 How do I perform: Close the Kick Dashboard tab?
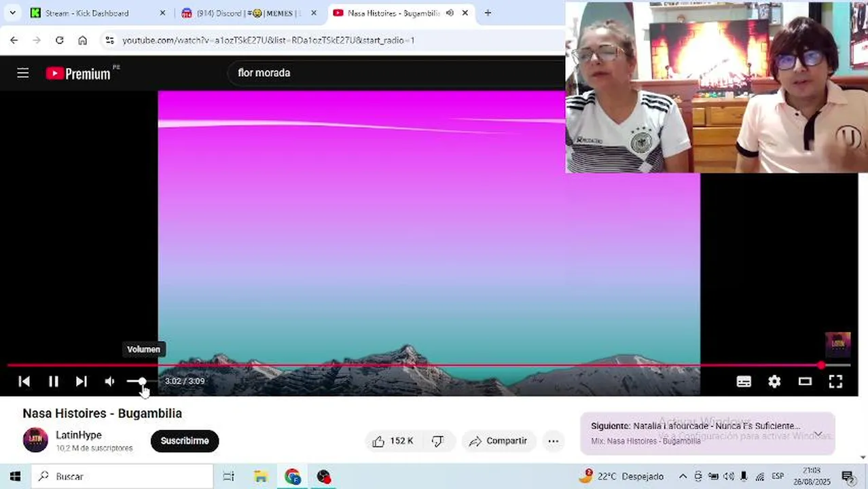(x=162, y=13)
